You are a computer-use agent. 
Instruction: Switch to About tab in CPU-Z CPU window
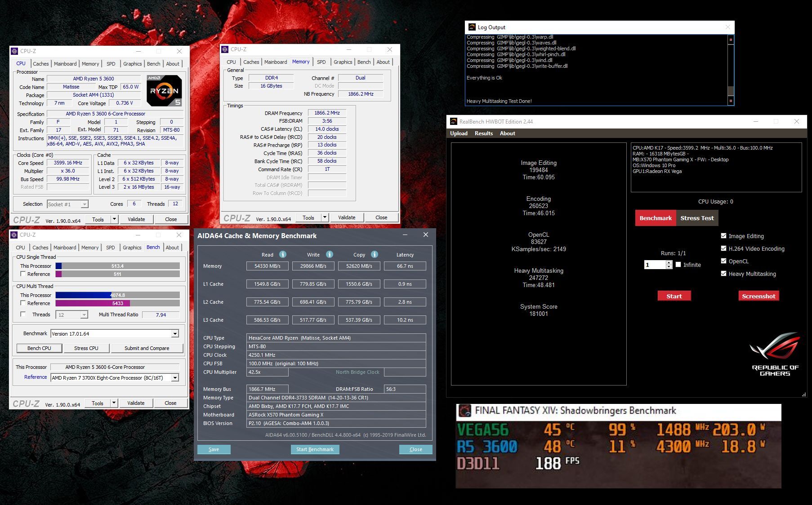coord(173,64)
